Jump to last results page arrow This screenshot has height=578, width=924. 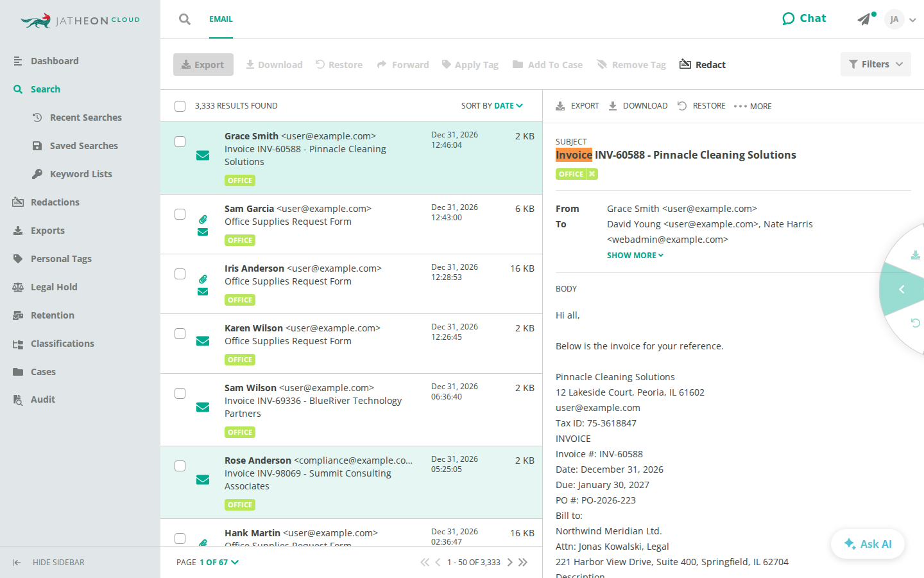(x=523, y=563)
